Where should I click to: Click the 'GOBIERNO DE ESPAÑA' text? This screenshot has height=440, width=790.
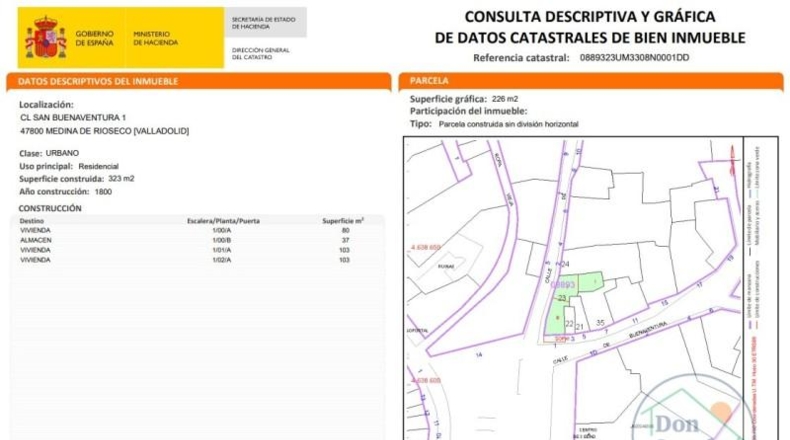tap(94, 38)
